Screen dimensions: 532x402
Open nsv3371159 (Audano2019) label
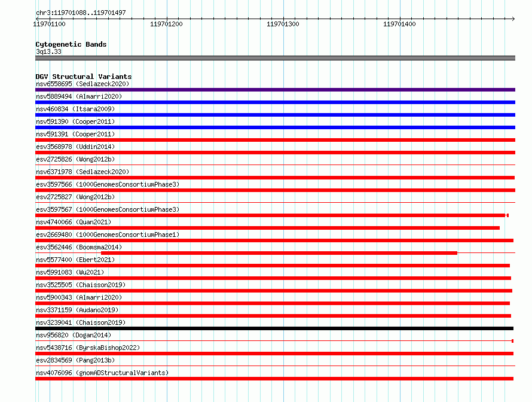(x=77, y=310)
